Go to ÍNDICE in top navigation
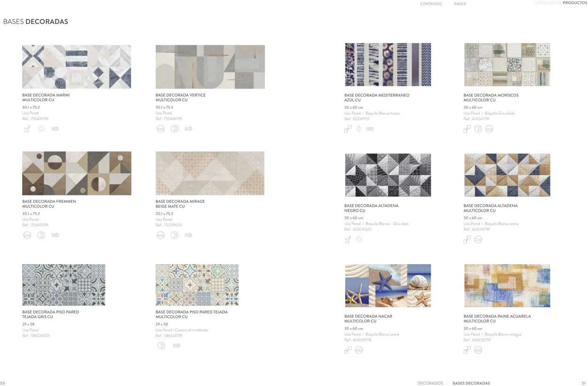Viewport: 588px width, 386px height. click(x=460, y=4)
